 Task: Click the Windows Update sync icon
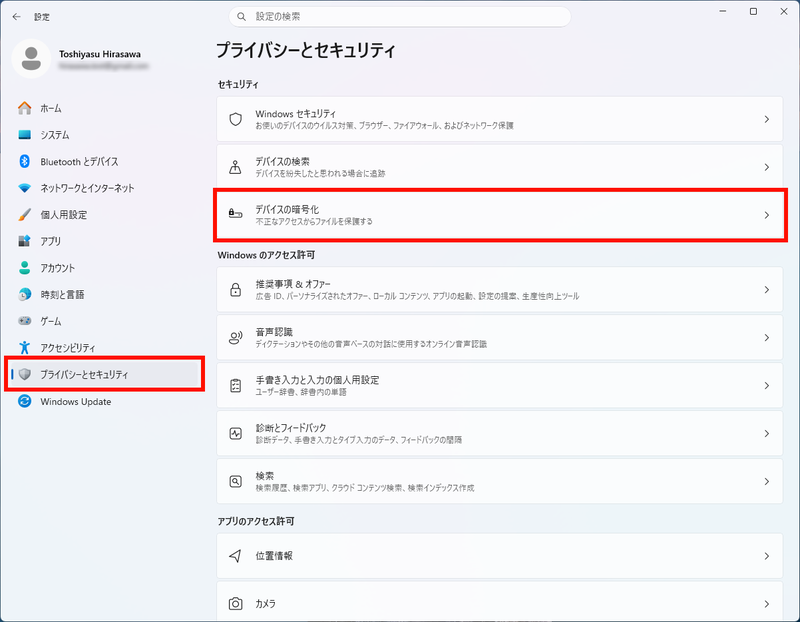(24, 401)
